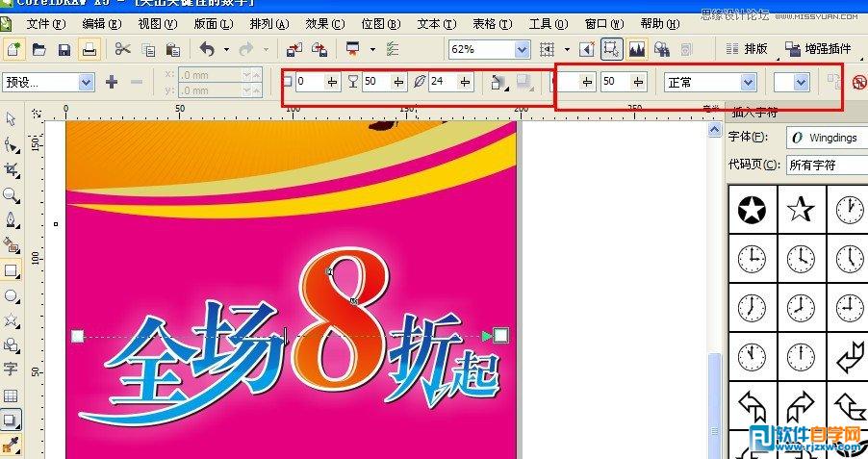Click the canvas vertical scrollbar up arrow

(715, 130)
